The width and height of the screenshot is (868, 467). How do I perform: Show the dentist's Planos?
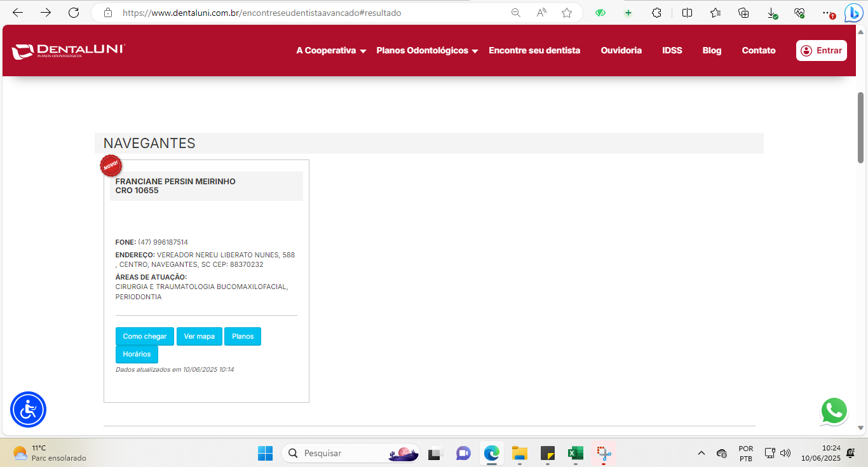tap(243, 336)
